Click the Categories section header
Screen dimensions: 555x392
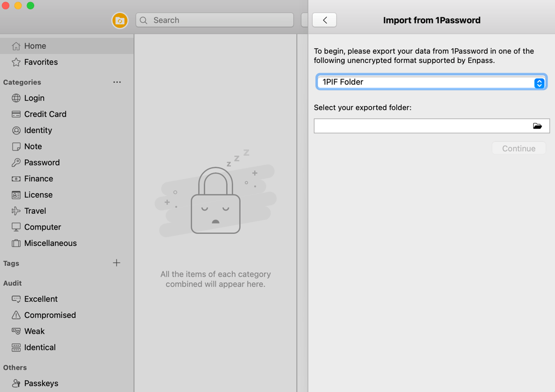tap(22, 82)
